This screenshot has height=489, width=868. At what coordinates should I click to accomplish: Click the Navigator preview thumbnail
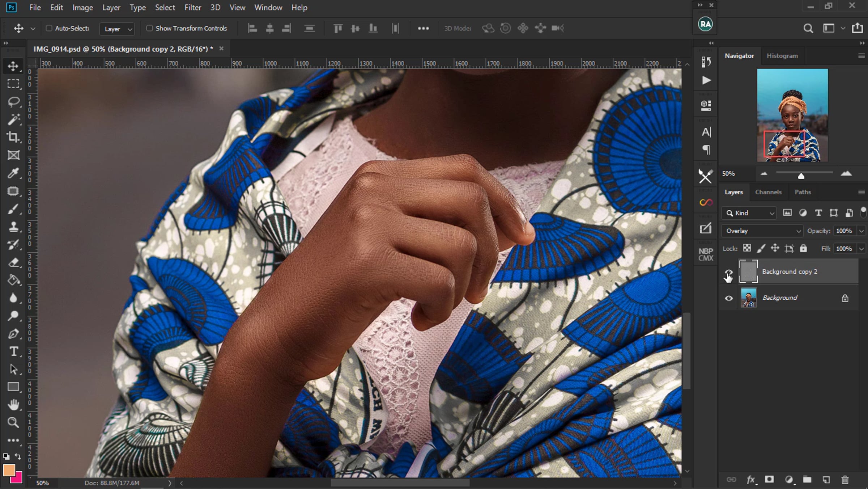792,115
